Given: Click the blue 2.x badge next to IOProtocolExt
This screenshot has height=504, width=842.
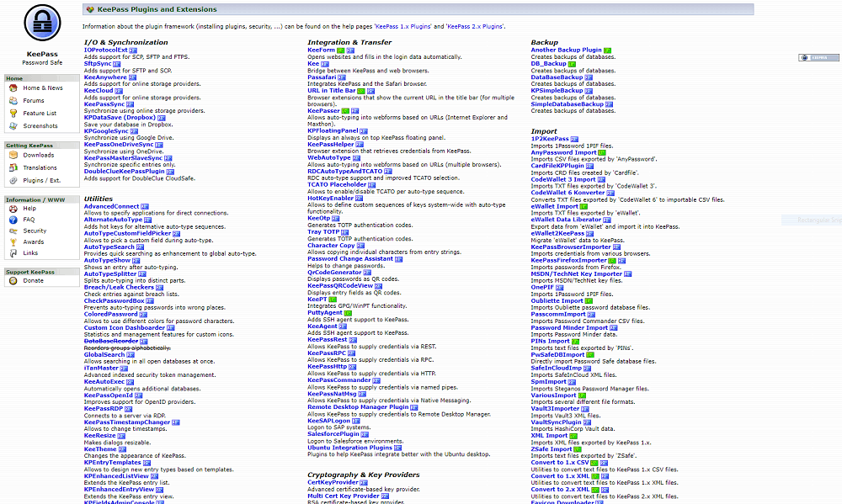Looking at the screenshot, I should coord(133,50).
